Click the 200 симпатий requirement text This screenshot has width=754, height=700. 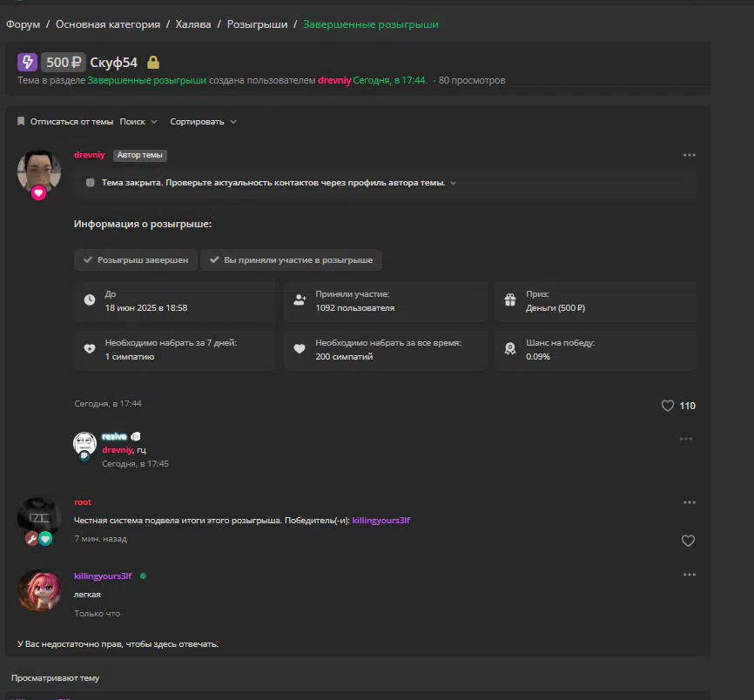tap(344, 357)
